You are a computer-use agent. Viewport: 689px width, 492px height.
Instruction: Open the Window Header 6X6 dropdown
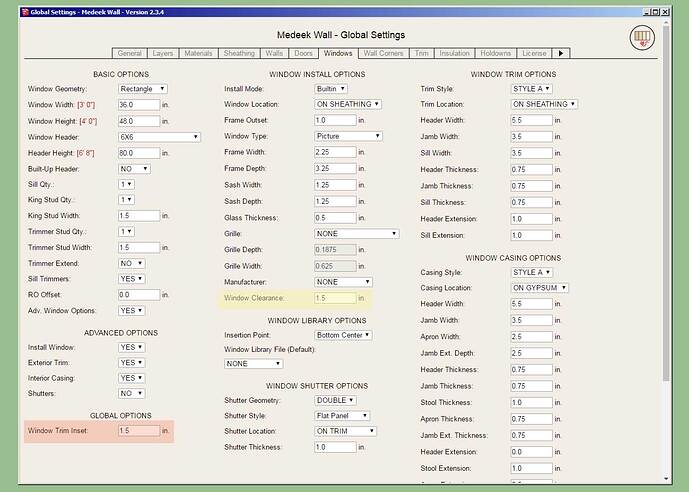click(159, 137)
